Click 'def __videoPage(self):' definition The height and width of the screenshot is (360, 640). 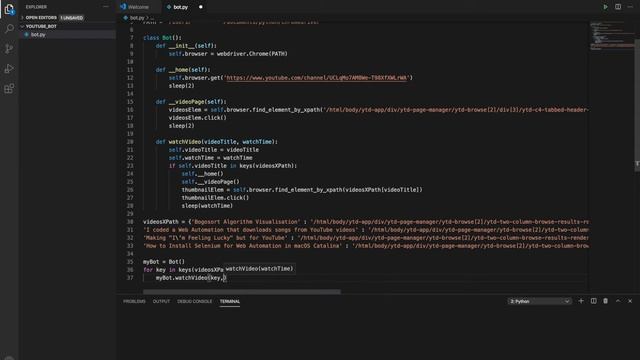pyautogui.click(x=191, y=102)
